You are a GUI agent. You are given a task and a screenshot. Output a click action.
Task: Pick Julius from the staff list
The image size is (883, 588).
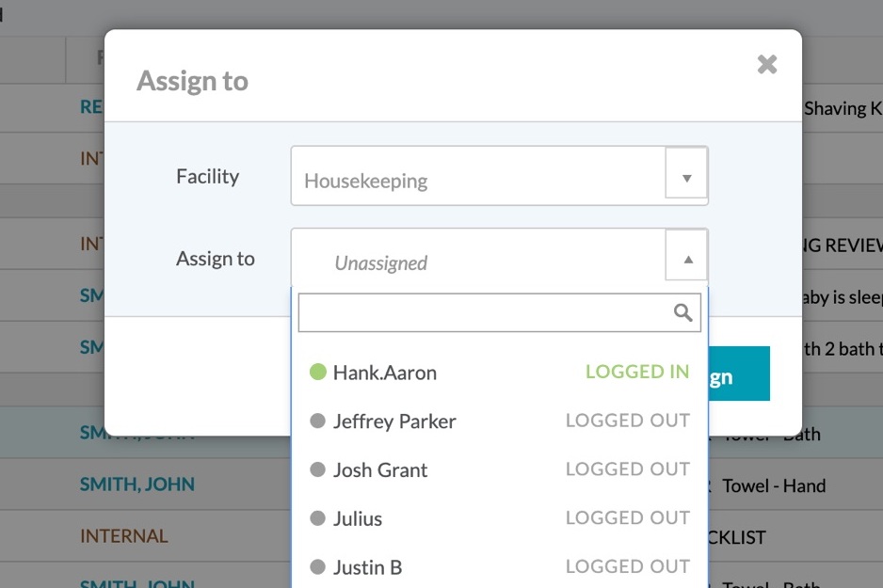pyautogui.click(x=358, y=518)
